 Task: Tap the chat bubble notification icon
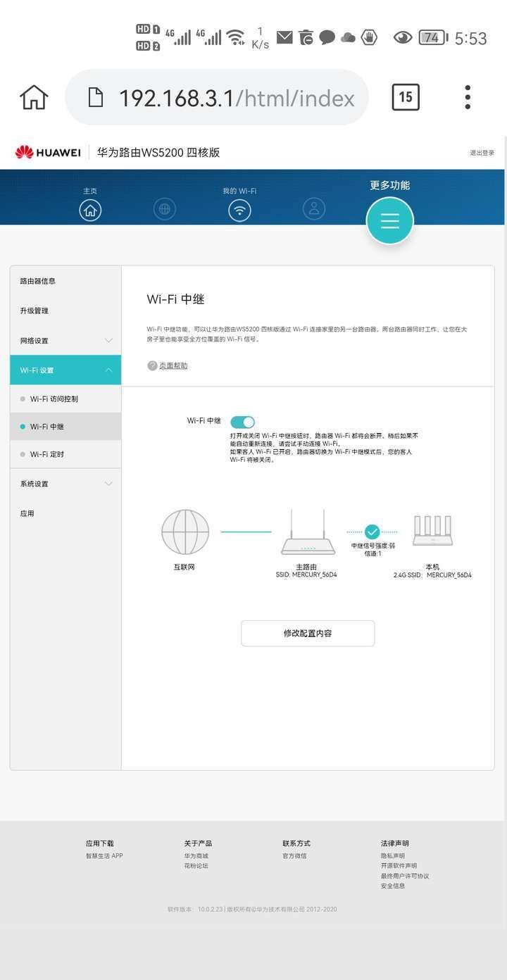click(327, 37)
